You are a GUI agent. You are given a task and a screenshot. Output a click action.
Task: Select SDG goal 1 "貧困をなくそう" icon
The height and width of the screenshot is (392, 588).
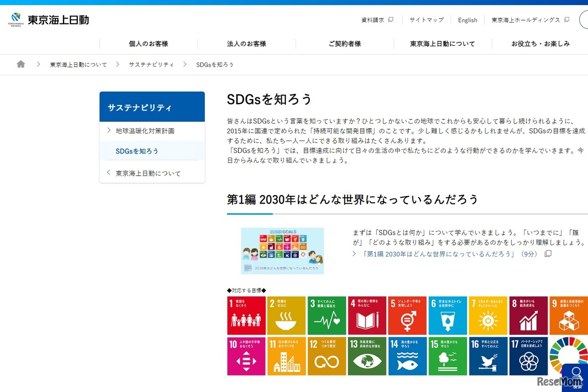246,315
